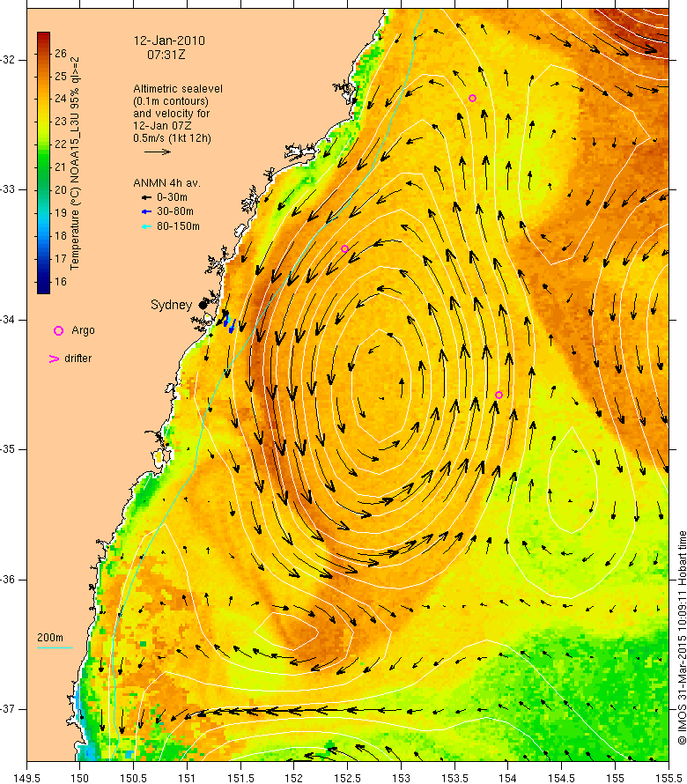Click the 0.5m/s velocity scale arrow
Viewport: 687px width, 784px height.
tap(158, 152)
